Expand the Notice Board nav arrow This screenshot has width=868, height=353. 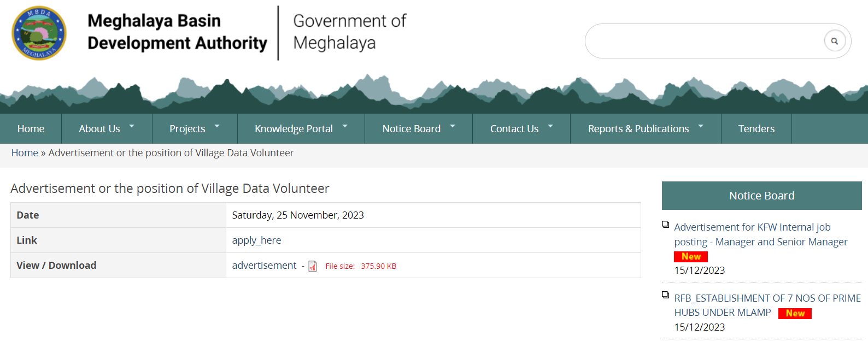click(x=453, y=126)
